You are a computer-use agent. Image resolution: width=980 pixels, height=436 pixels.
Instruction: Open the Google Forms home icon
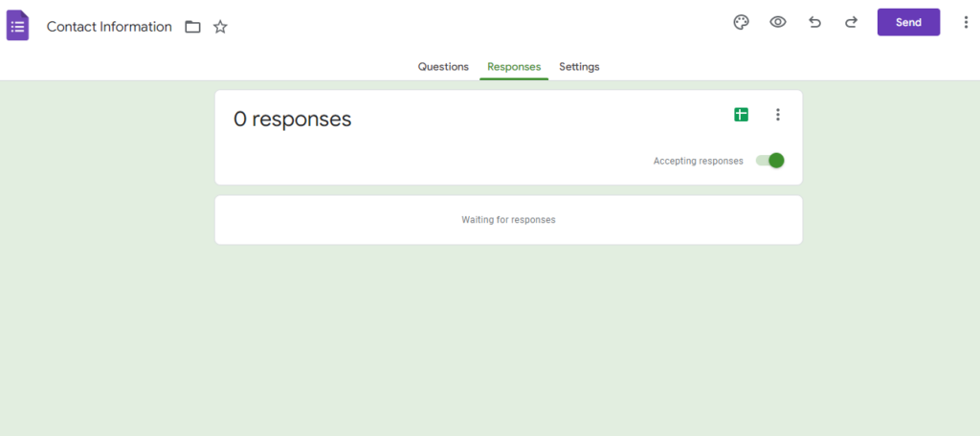pos(17,26)
